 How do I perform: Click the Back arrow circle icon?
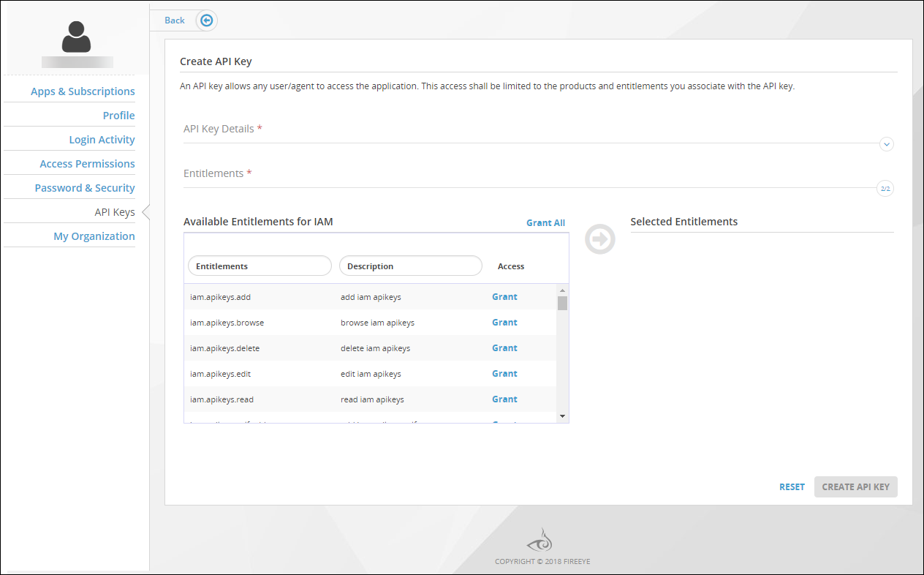(x=207, y=20)
